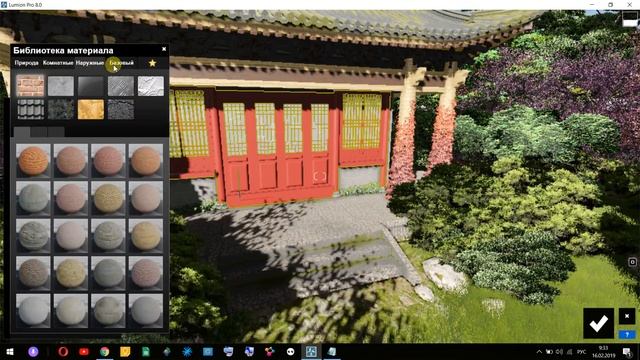The width and height of the screenshot is (640, 360).
Task: Pick first white sphere in bottom row
Action: (33, 311)
